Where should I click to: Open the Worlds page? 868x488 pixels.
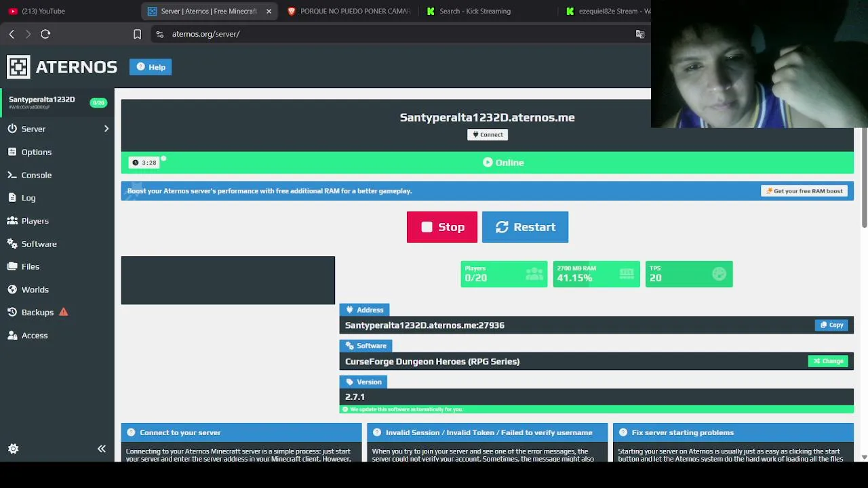tap(35, 289)
